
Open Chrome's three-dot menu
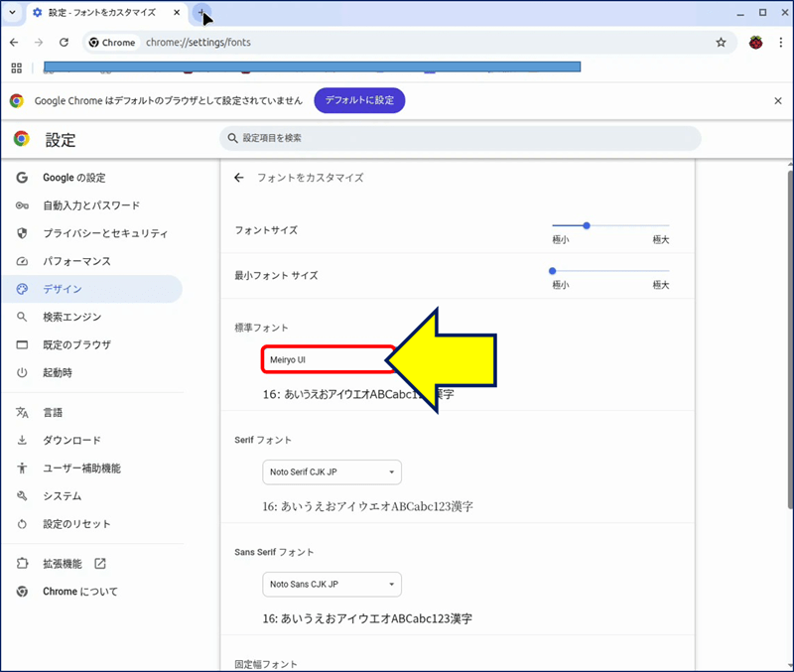[x=781, y=43]
